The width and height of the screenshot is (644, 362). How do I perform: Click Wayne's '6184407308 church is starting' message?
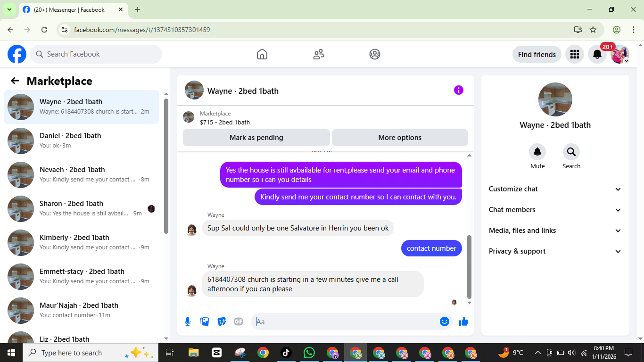coord(313,284)
